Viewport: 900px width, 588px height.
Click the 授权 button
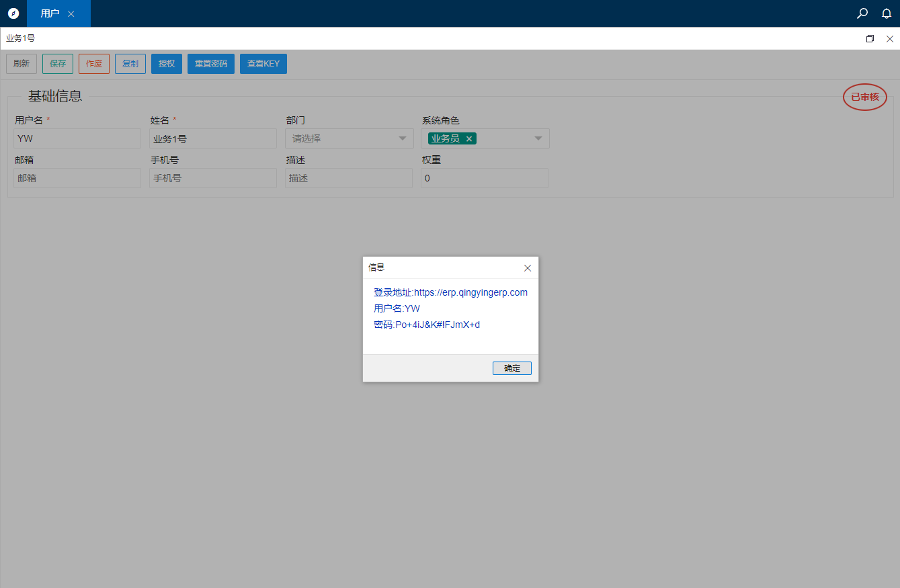coord(167,64)
